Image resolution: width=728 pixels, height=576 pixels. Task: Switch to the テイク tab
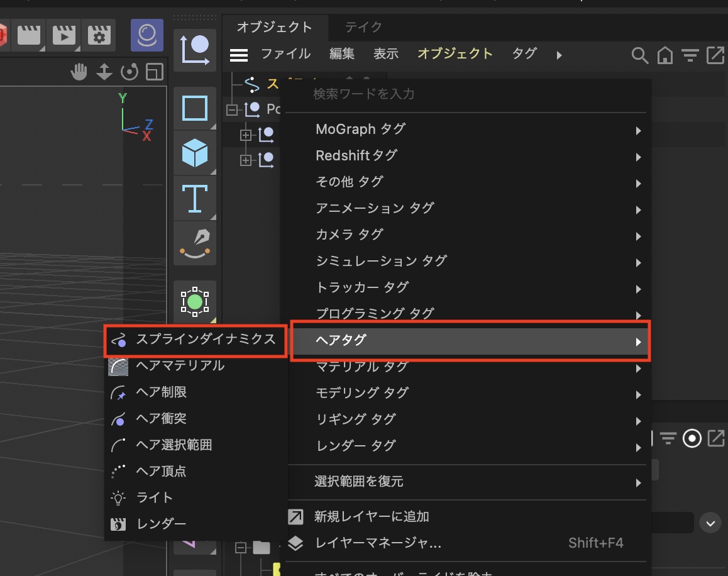[x=363, y=27]
